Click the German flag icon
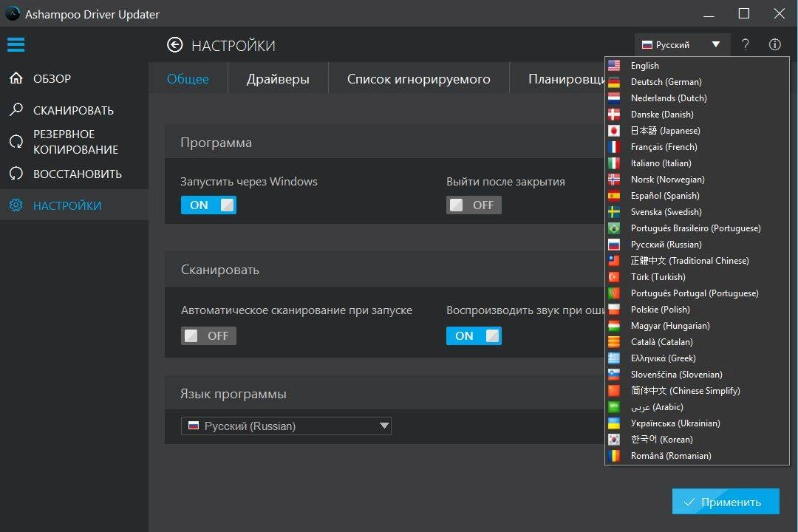The height and width of the screenshot is (532, 798). pyautogui.click(x=614, y=82)
